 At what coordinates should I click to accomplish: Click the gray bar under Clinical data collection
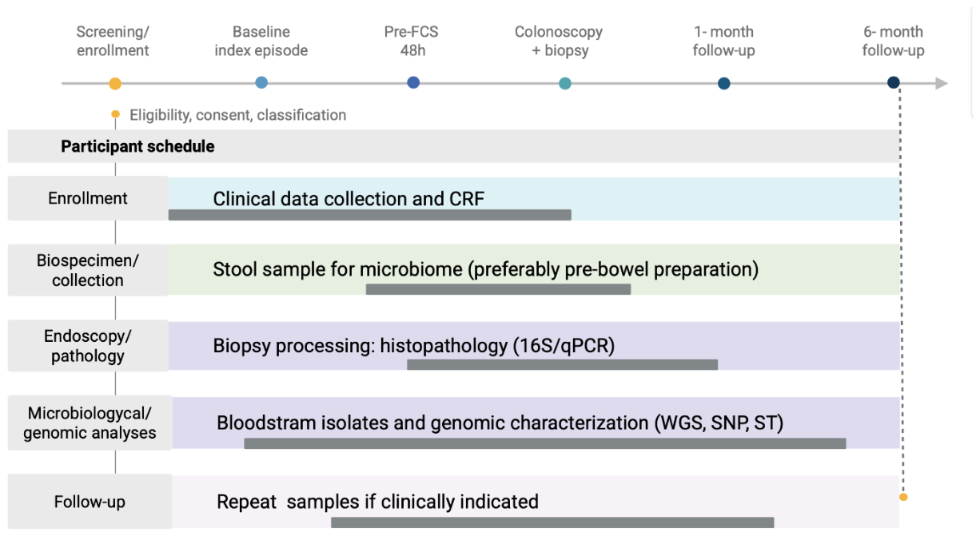pyautogui.click(x=369, y=215)
